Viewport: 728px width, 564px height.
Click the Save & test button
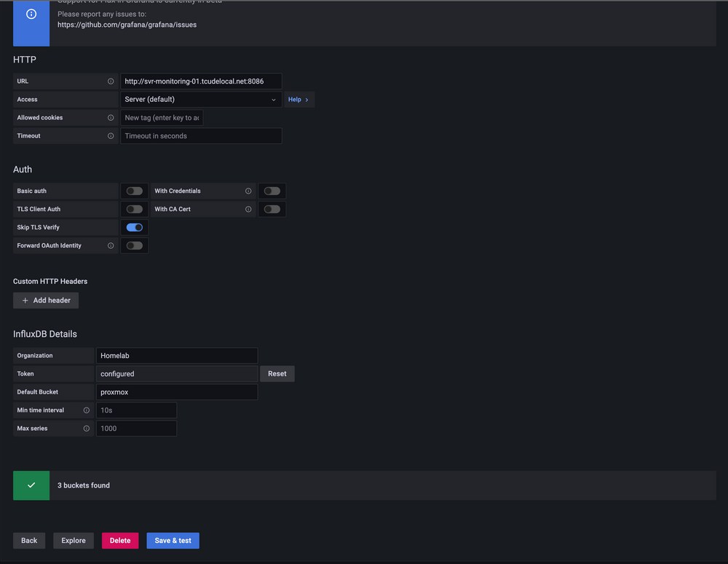[173, 541]
